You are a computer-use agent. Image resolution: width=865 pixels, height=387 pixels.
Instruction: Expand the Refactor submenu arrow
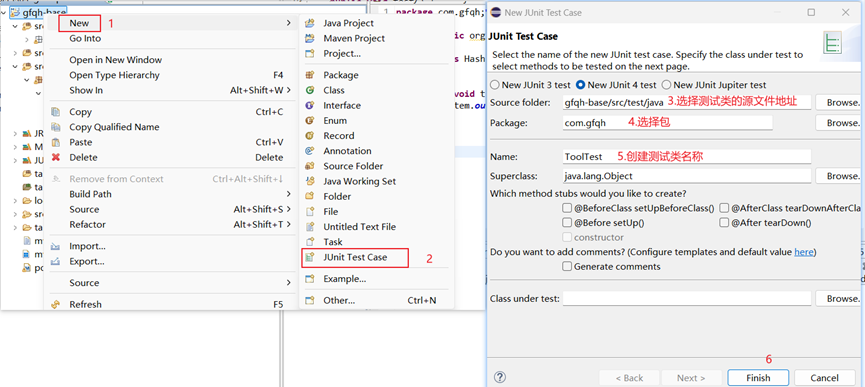click(288, 224)
